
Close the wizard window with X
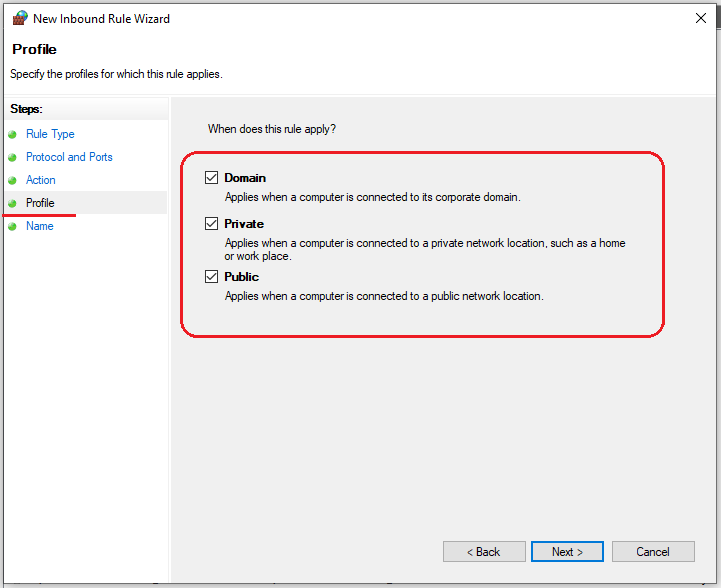tap(698, 18)
